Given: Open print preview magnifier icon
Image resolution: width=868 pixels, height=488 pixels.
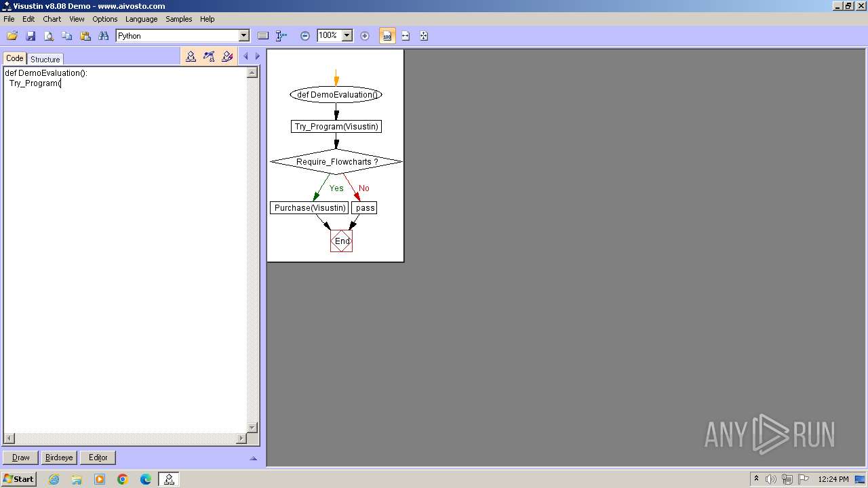Looking at the screenshot, I should pyautogui.click(x=49, y=36).
